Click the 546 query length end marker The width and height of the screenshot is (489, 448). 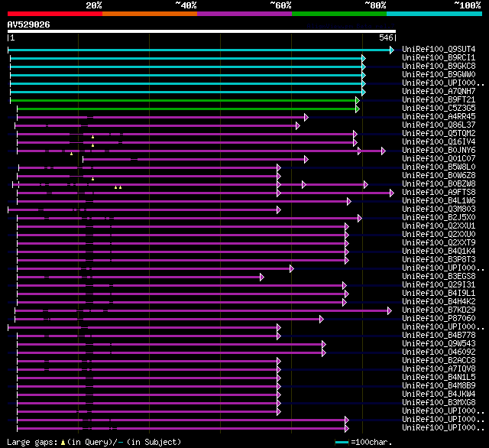pos(387,37)
